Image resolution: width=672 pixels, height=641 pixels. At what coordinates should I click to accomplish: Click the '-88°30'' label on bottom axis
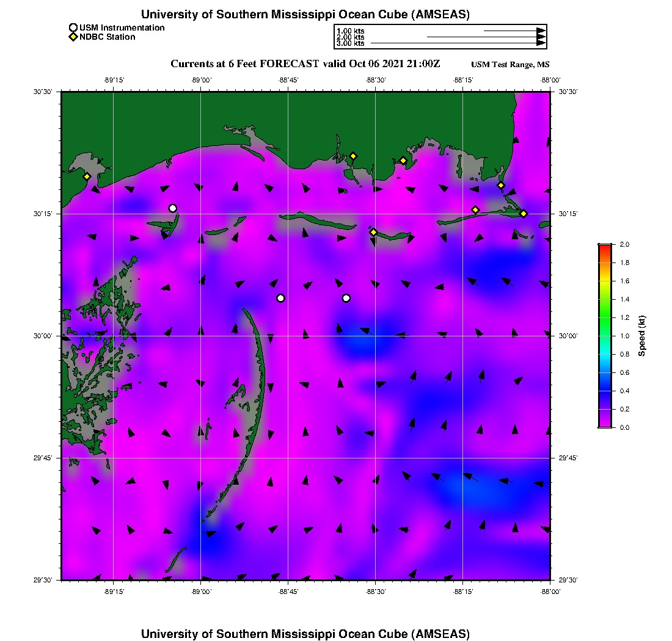376,592
